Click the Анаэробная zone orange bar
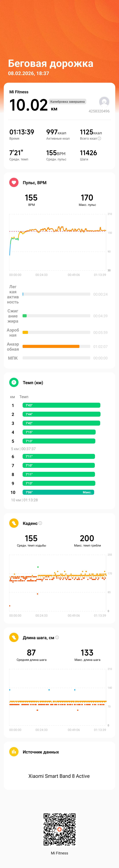This screenshot has width=119, height=868. 51,346
